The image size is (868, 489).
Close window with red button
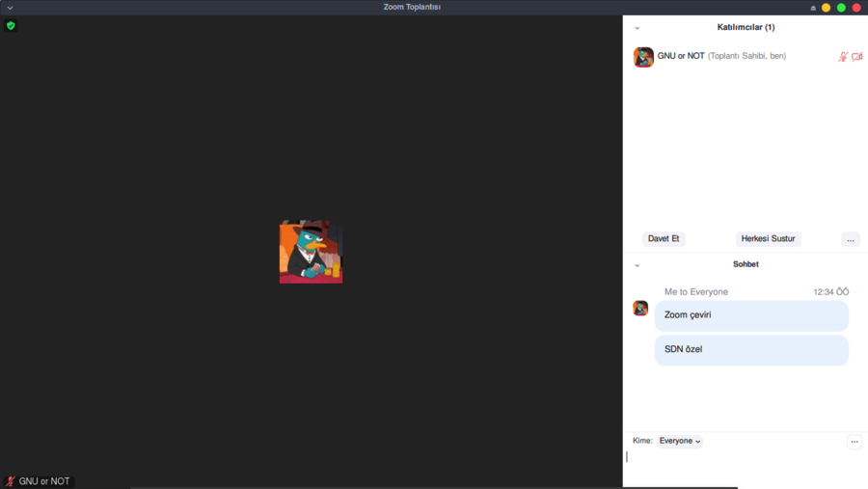pyautogui.click(x=856, y=8)
